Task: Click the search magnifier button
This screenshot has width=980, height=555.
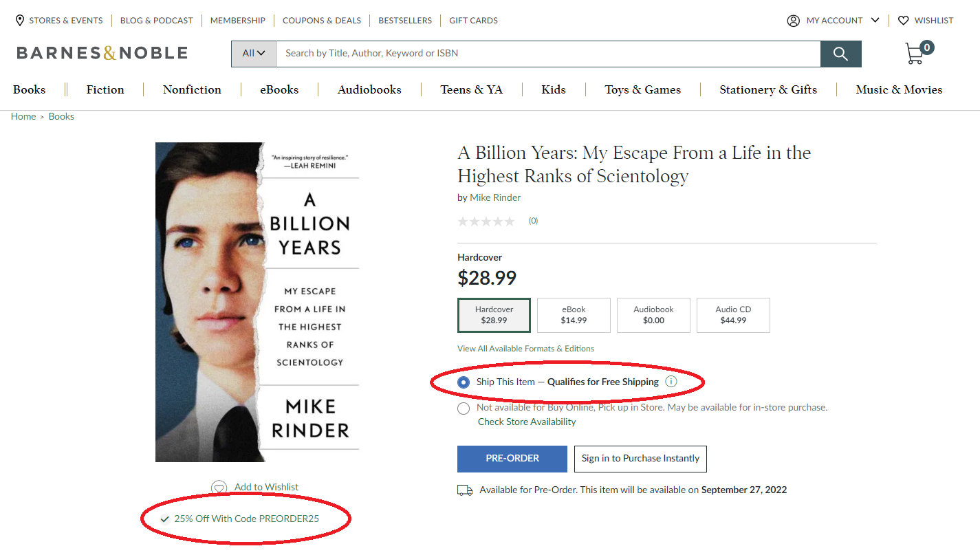Action: (840, 54)
